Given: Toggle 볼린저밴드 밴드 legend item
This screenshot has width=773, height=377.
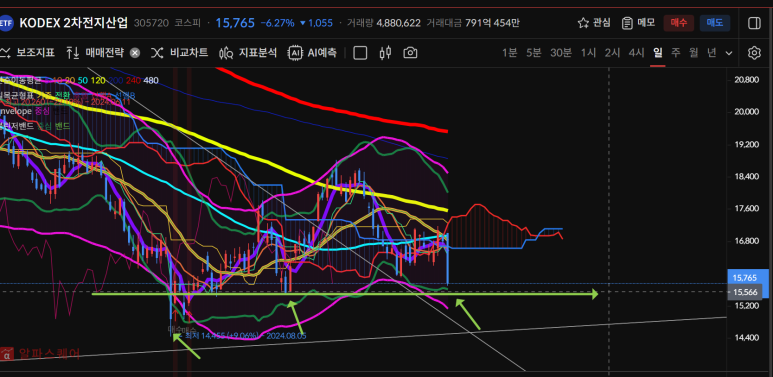Looking at the screenshot, I should (x=63, y=126).
